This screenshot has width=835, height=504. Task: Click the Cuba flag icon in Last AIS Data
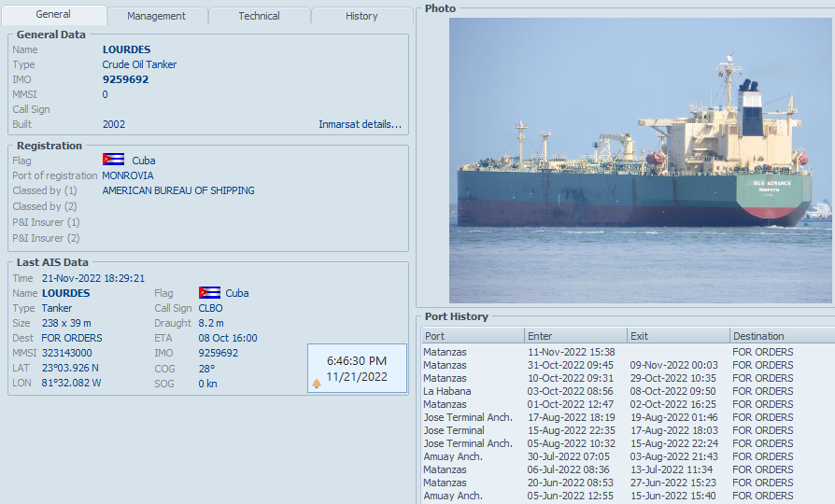click(209, 292)
